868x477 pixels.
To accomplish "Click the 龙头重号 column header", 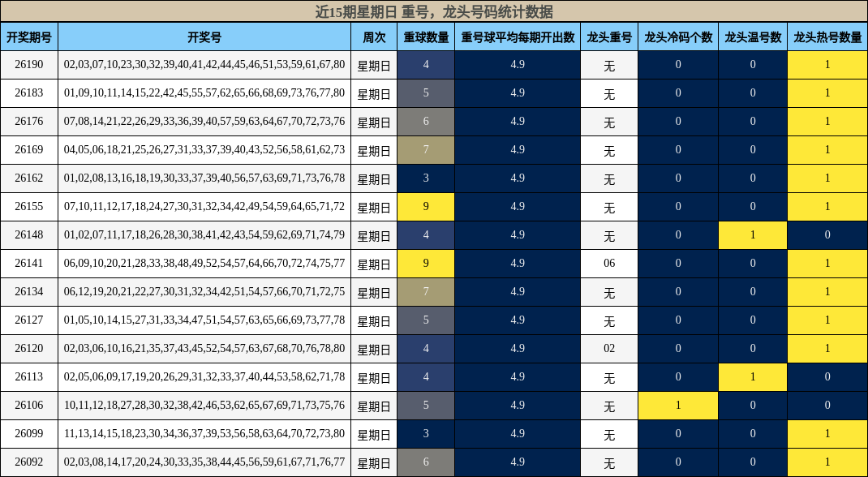I will (x=609, y=37).
